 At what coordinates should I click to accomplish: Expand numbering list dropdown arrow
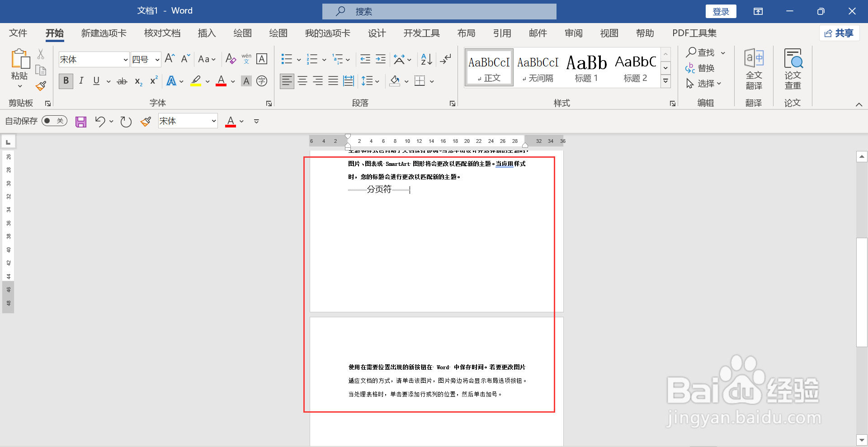coord(324,60)
